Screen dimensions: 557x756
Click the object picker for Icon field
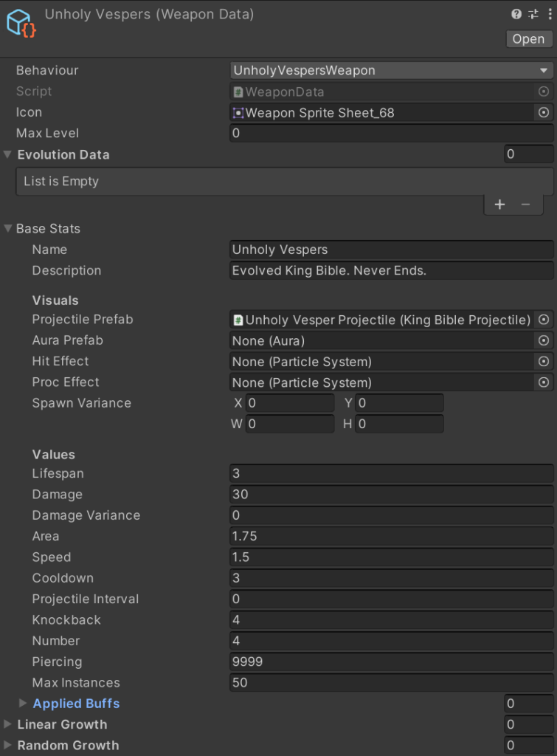tap(544, 113)
